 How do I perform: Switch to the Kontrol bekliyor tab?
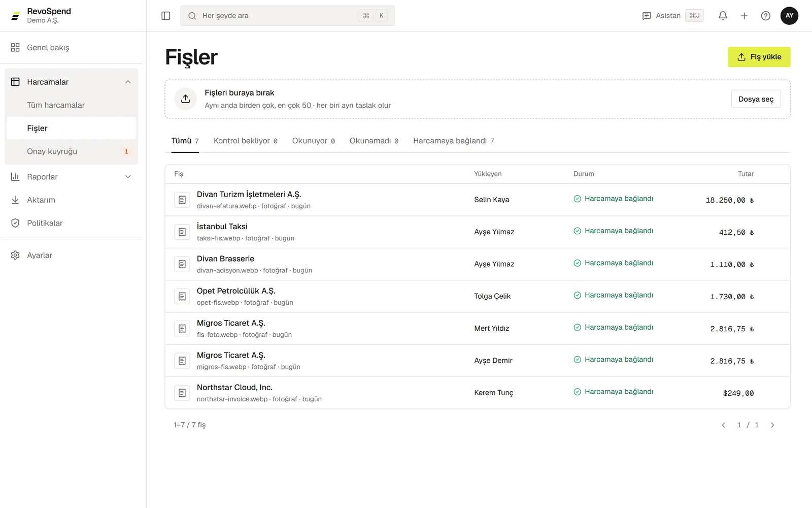(246, 141)
